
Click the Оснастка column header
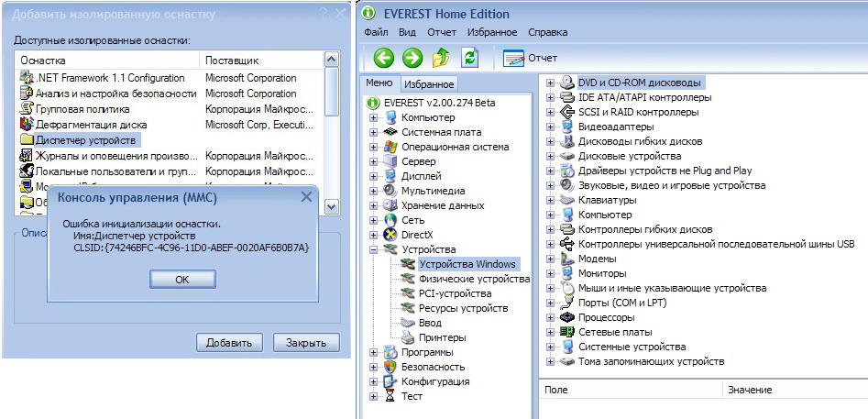108,61
